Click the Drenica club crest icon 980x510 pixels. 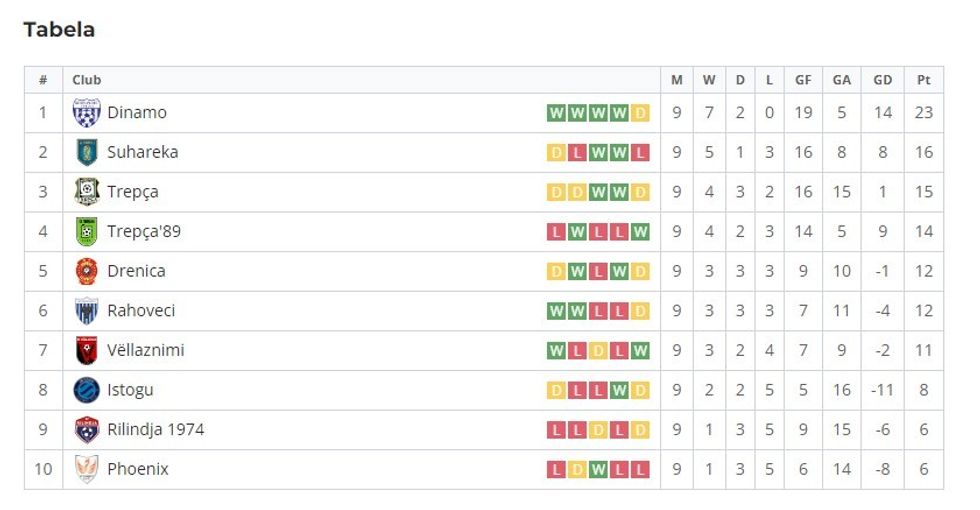click(x=87, y=271)
